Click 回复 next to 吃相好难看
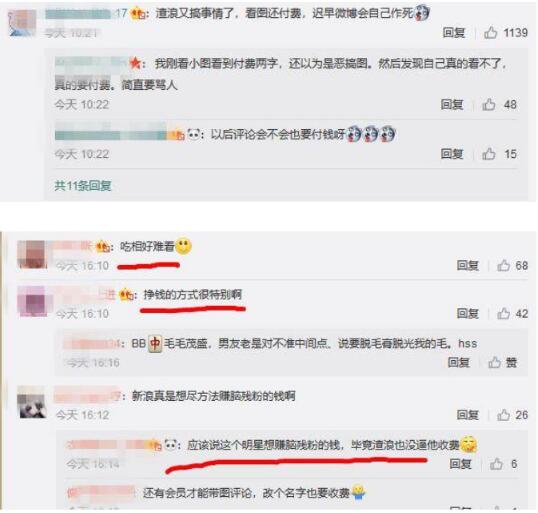538x513 pixels. click(x=468, y=265)
